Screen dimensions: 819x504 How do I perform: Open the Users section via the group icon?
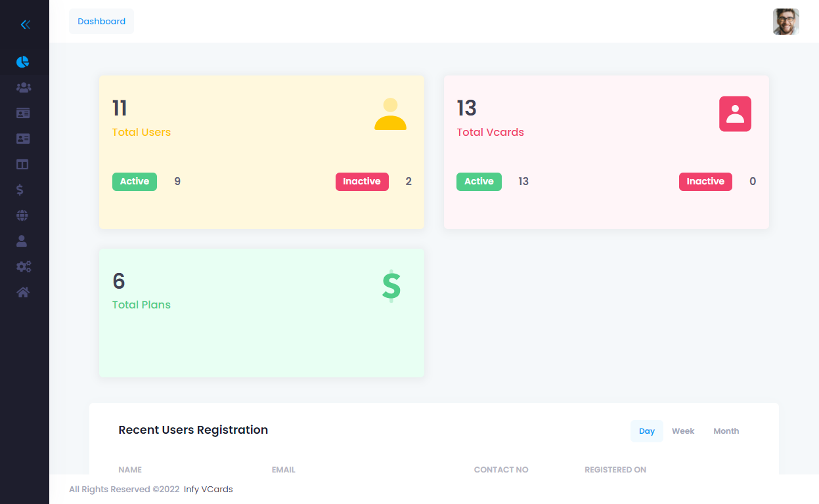(22, 87)
